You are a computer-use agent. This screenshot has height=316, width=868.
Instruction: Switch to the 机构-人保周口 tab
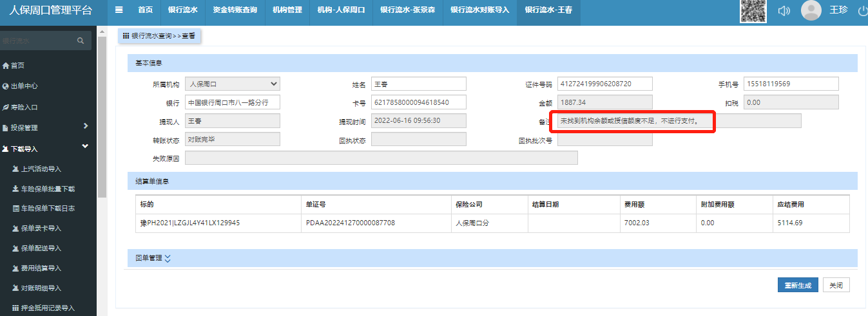coord(342,10)
